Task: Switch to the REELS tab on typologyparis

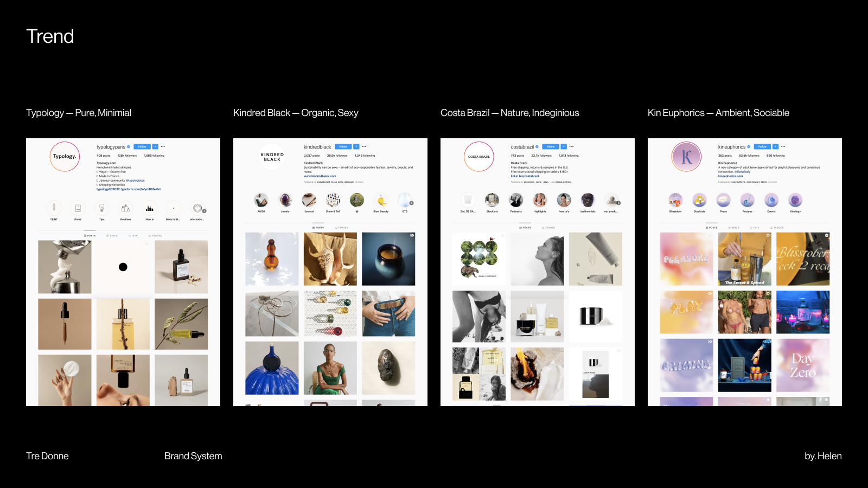Action: 112,236
